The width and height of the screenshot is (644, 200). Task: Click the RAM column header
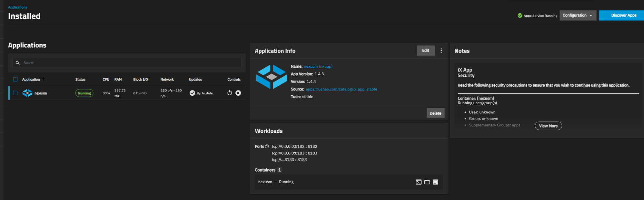pyautogui.click(x=118, y=80)
